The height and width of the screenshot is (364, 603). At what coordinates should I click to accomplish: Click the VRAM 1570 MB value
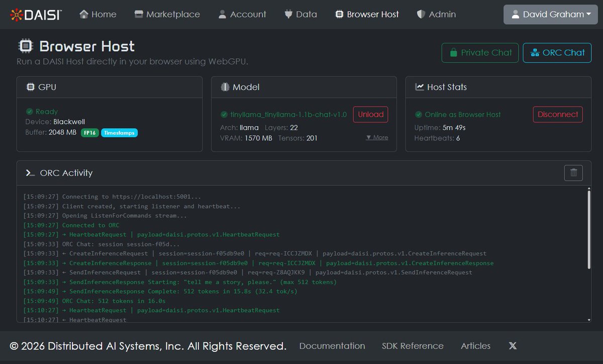pos(258,138)
